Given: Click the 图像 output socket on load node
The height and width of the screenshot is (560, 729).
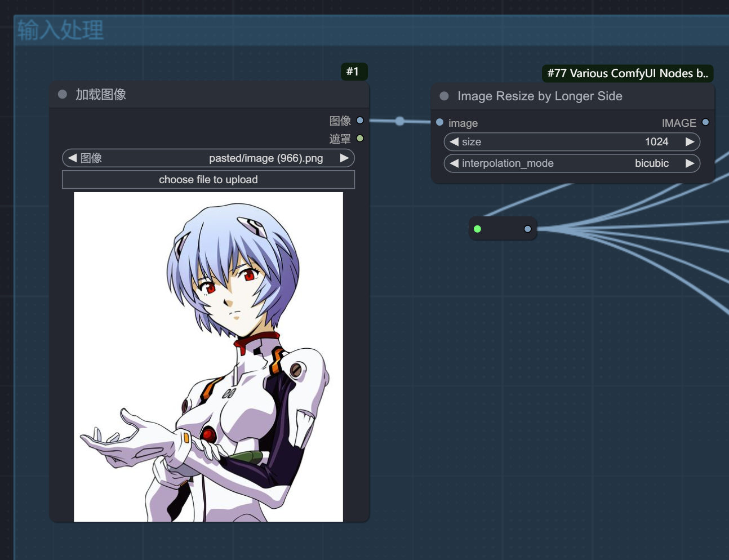Looking at the screenshot, I should click(360, 121).
